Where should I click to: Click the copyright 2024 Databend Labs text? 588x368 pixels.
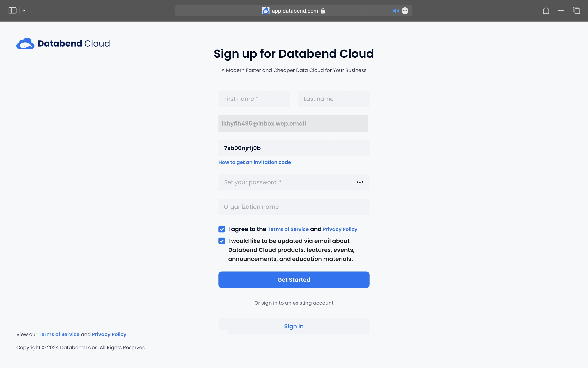click(81, 348)
